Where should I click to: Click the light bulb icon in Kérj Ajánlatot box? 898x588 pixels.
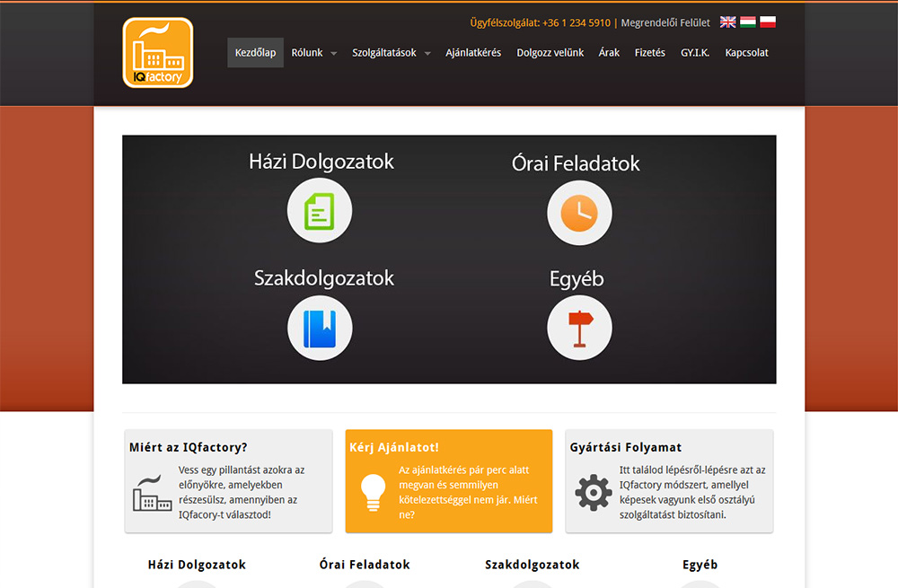pos(373,492)
